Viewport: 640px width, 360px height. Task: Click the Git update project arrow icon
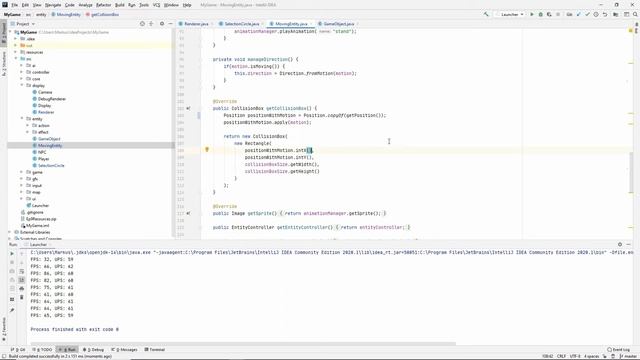(578, 14)
